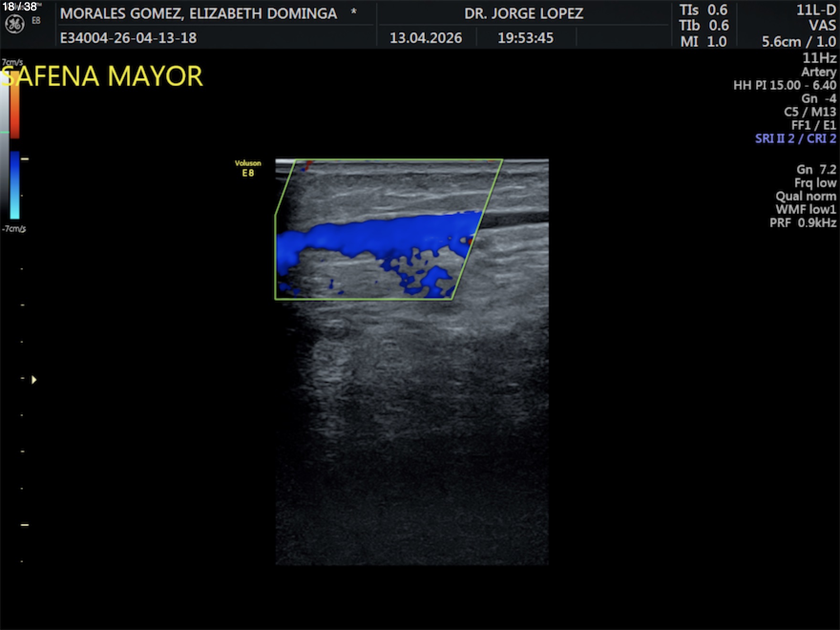Click the 18 / 38 image counter

click(x=20, y=7)
